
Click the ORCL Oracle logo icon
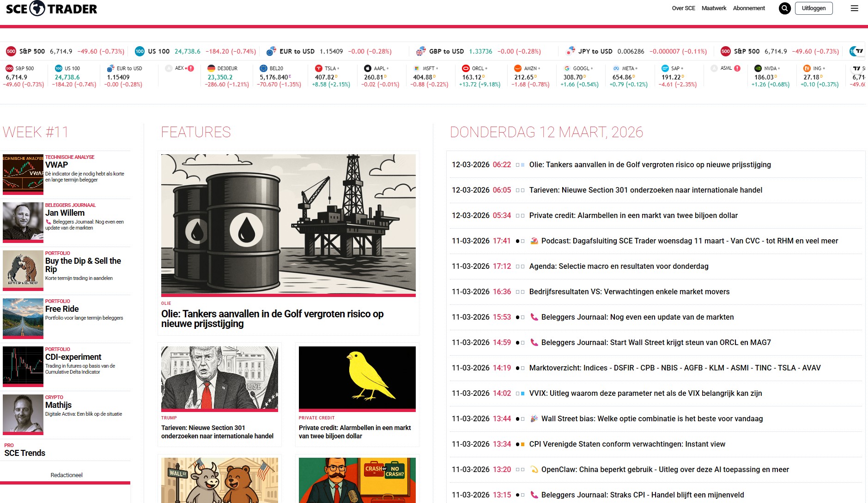(466, 68)
